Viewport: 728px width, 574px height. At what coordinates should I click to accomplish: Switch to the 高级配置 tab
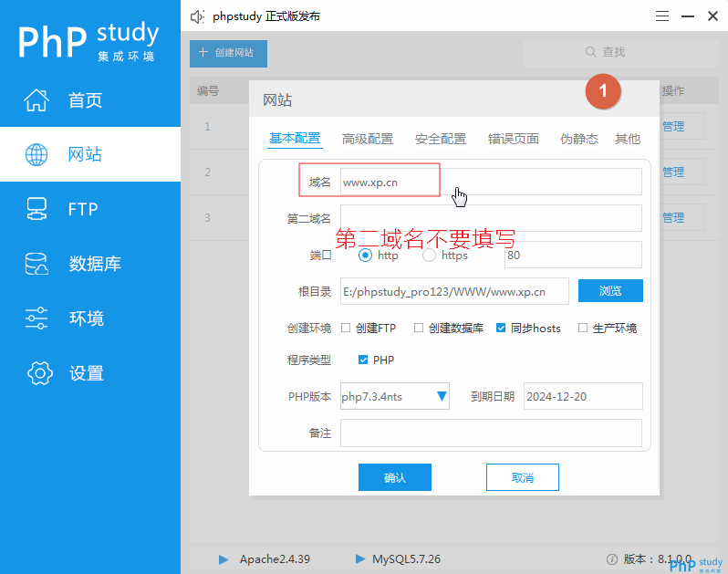[367, 139]
